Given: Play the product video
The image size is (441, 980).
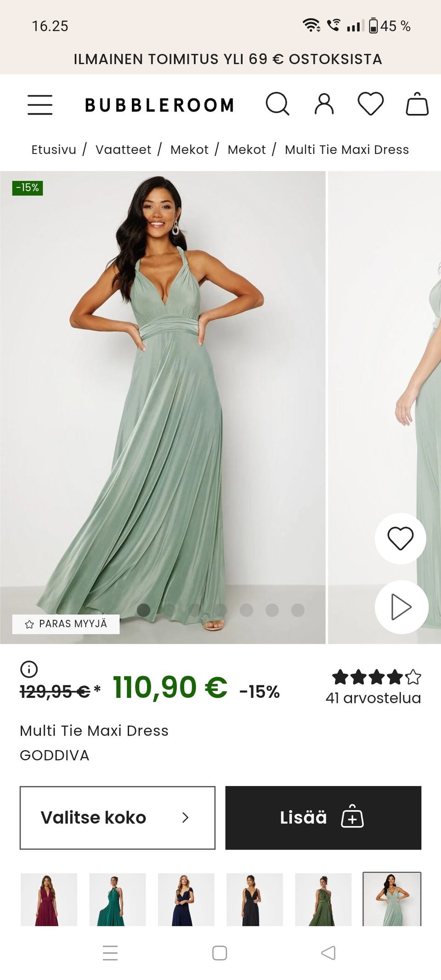Looking at the screenshot, I should tap(401, 607).
